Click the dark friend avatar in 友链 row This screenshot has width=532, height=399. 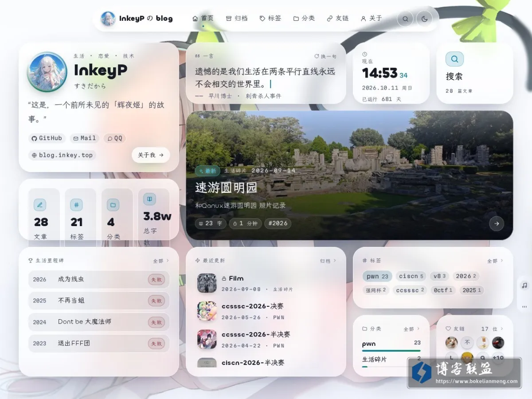[x=498, y=343]
